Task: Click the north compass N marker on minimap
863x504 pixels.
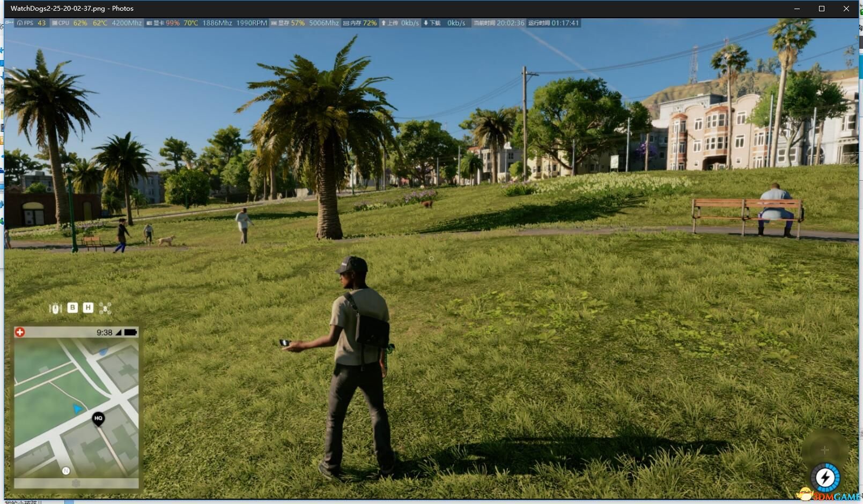Action: 66,471
